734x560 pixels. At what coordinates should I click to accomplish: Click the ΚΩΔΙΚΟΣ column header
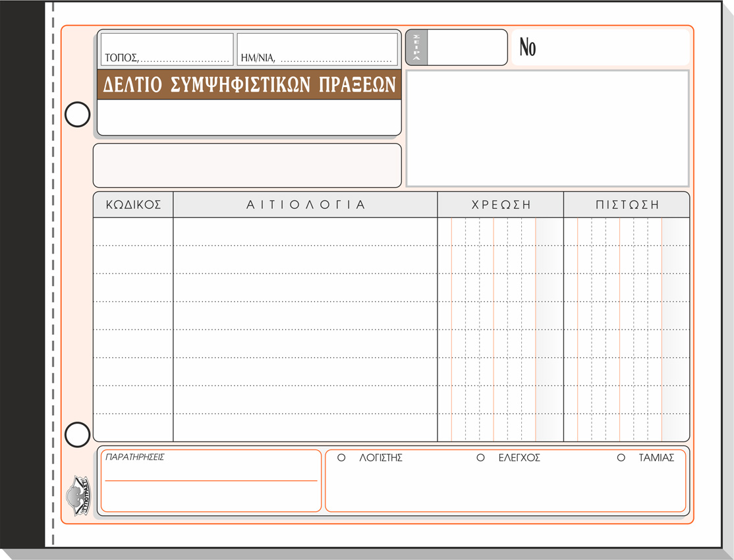pyautogui.click(x=133, y=205)
